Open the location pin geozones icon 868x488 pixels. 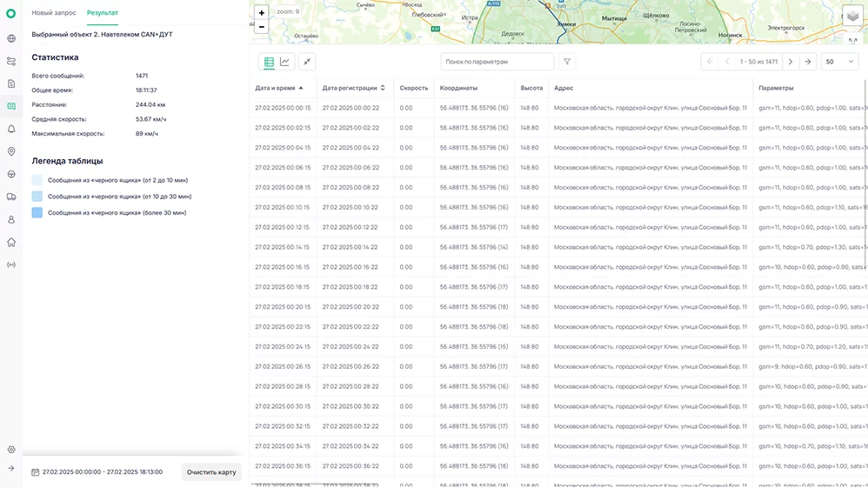click(11, 151)
